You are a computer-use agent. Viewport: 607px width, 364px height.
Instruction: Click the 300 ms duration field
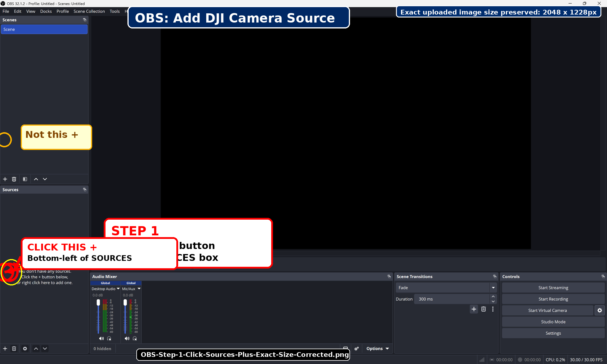pyautogui.click(x=451, y=299)
